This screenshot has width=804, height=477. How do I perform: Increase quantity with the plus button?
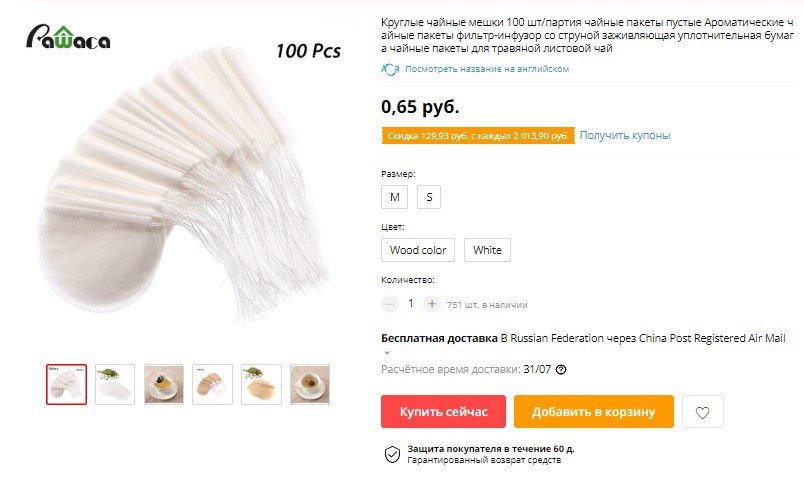coord(432,304)
